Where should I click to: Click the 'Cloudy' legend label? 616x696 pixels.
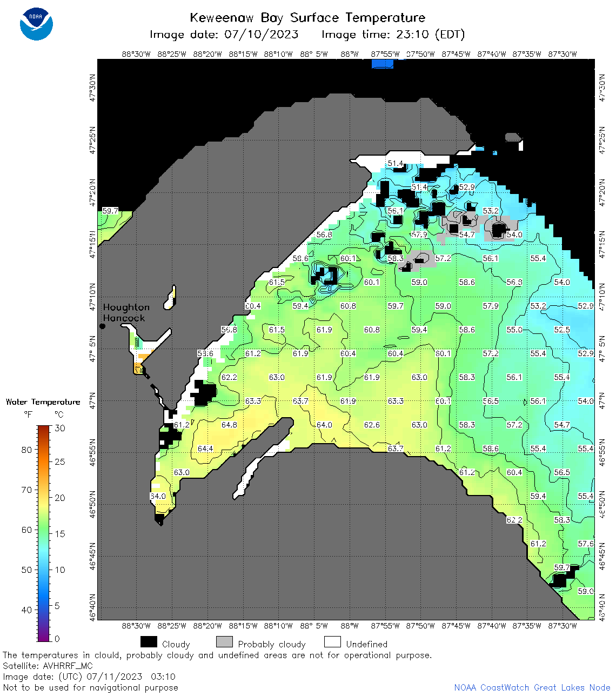(176, 644)
